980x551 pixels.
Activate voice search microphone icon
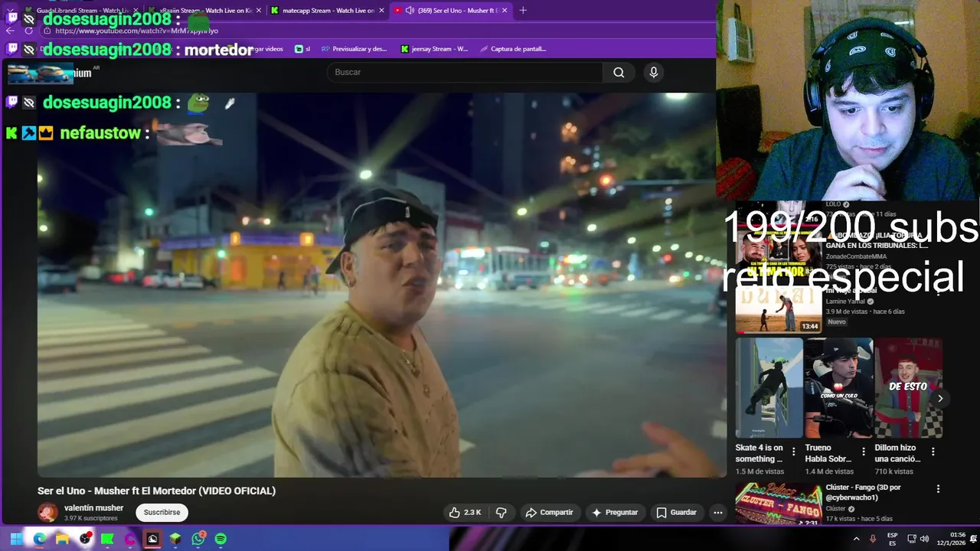tap(653, 72)
